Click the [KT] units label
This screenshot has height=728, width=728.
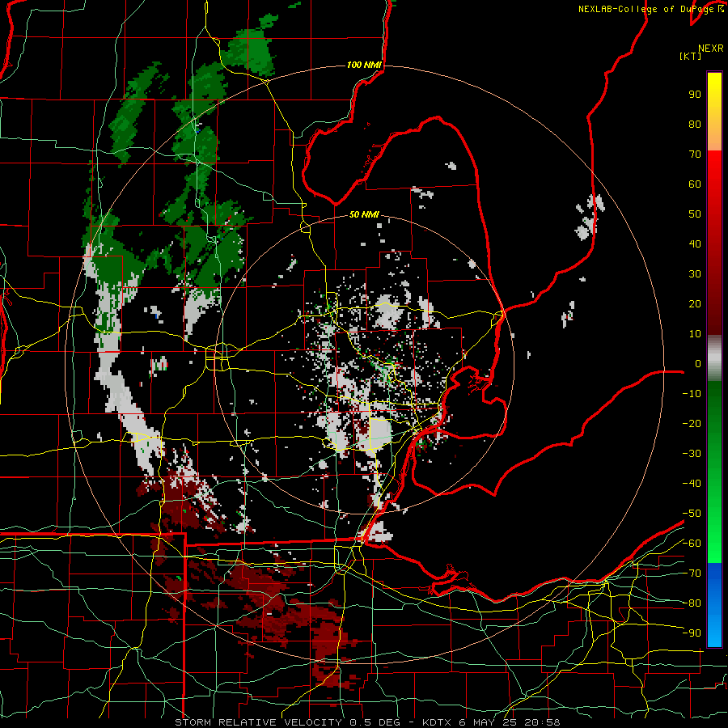pos(691,56)
